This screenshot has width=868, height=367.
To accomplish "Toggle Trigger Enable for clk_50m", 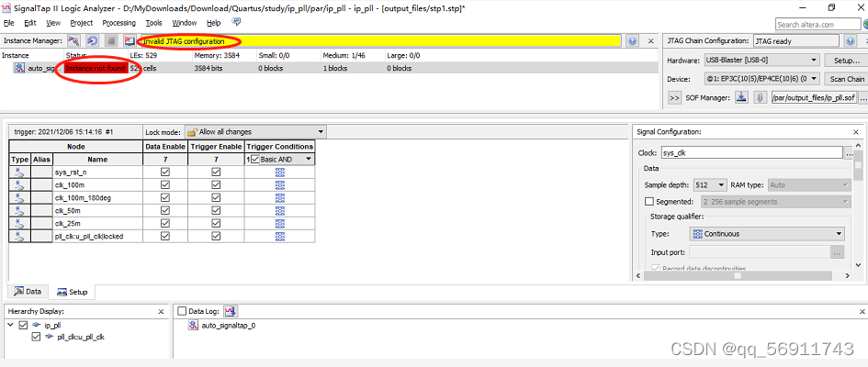I will [x=216, y=211].
